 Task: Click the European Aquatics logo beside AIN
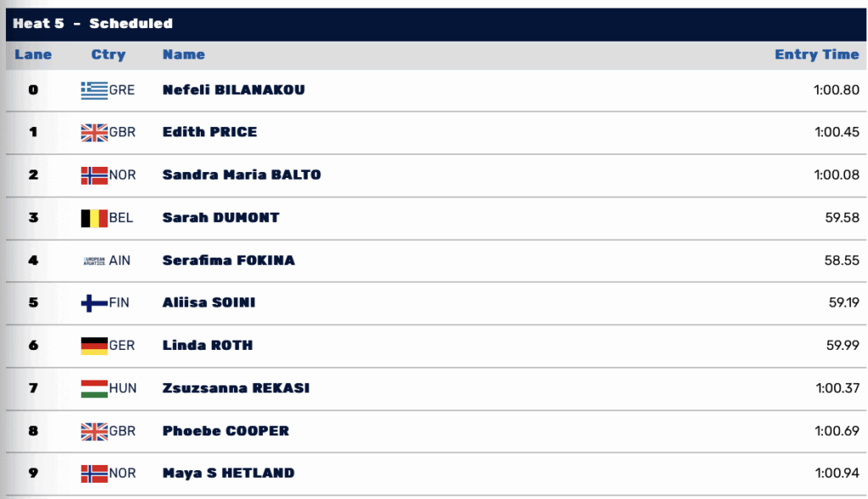94,261
